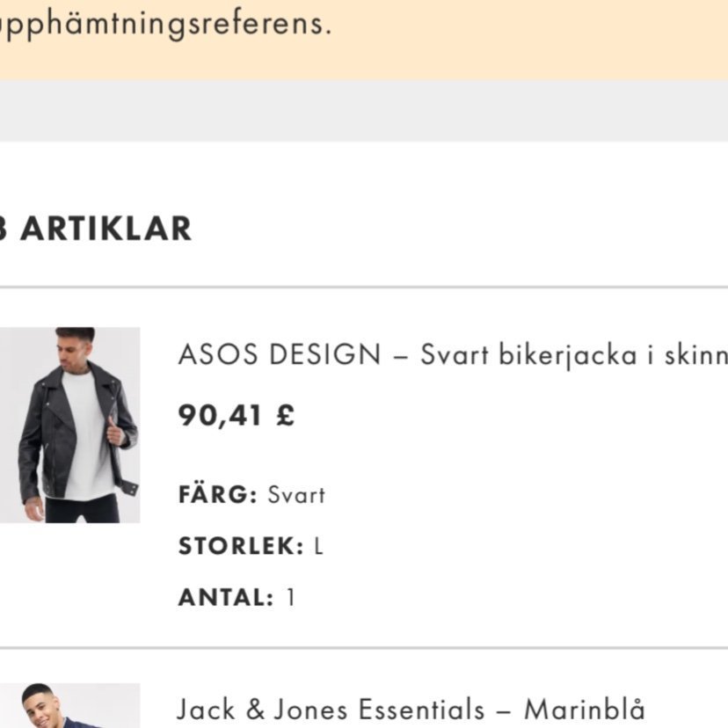Click the FÄRG label
Screen dimensions: 728x728
point(217,495)
